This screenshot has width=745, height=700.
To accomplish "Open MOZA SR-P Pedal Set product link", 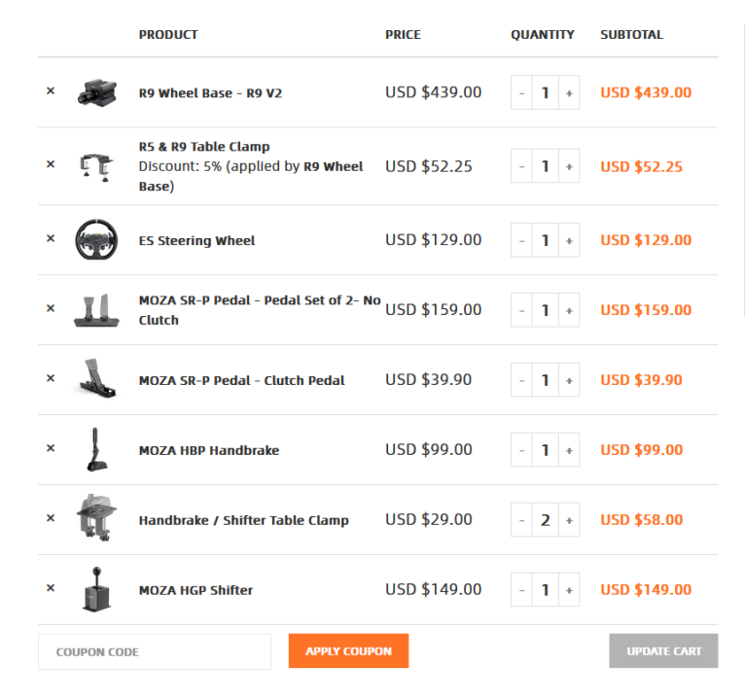I will coord(259,300).
